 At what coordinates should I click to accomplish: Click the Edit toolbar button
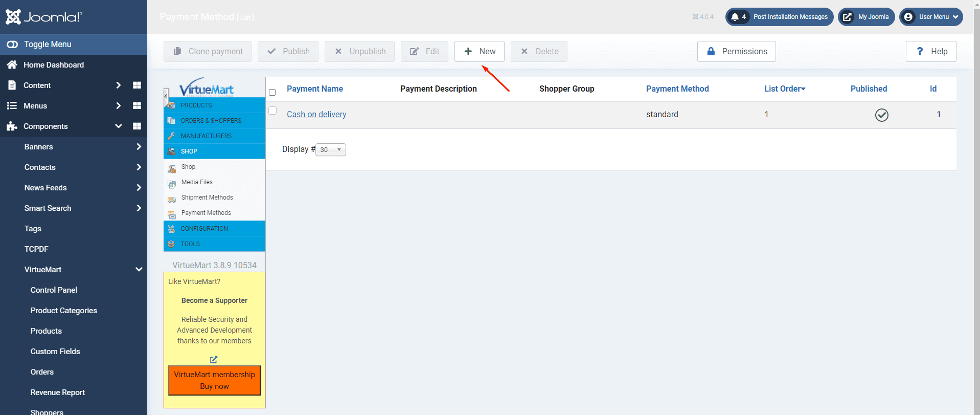[424, 52]
